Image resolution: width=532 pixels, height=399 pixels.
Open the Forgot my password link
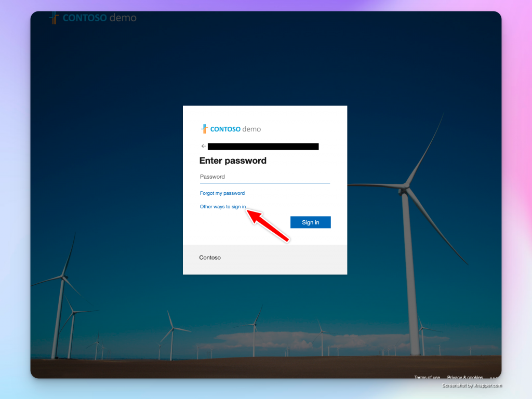coord(222,193)
